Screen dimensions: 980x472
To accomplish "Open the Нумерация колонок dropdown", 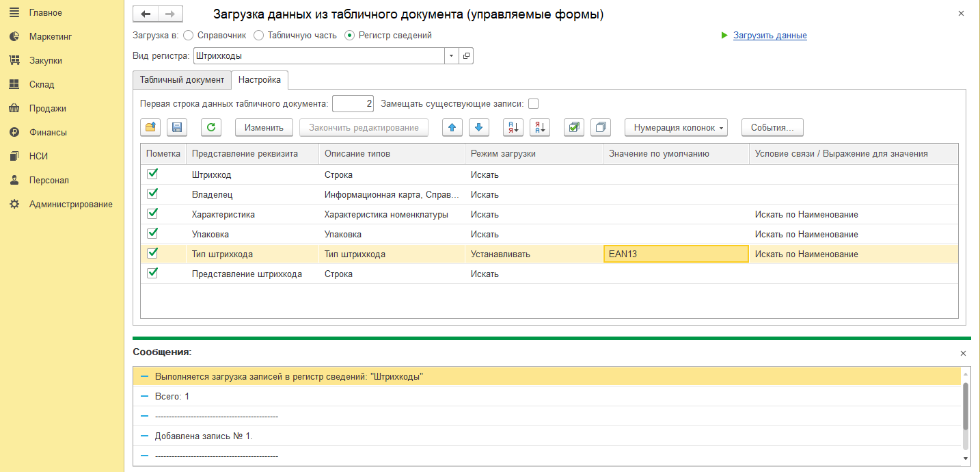I will pos(676,127).
